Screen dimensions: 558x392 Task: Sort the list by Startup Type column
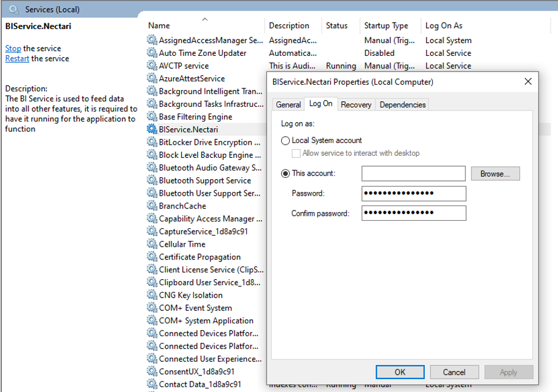click(386, 26)
